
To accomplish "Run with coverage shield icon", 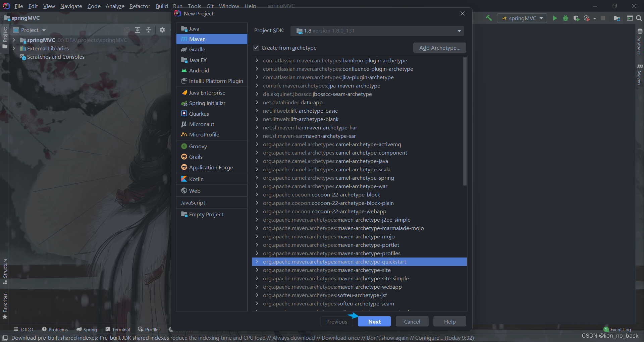I will pyautogui.click(x=576, y=18).
